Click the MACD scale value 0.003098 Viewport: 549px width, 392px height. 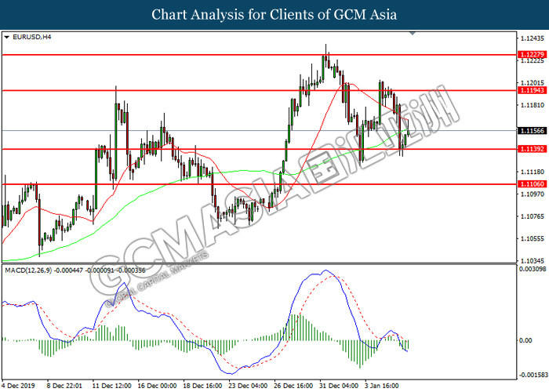click(533, 269)
